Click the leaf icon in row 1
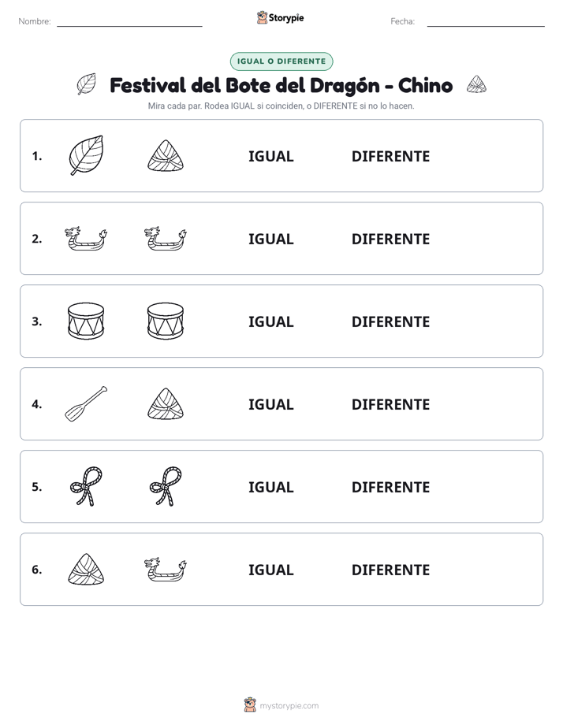This screenshot has width=563, height=728. 86,155
